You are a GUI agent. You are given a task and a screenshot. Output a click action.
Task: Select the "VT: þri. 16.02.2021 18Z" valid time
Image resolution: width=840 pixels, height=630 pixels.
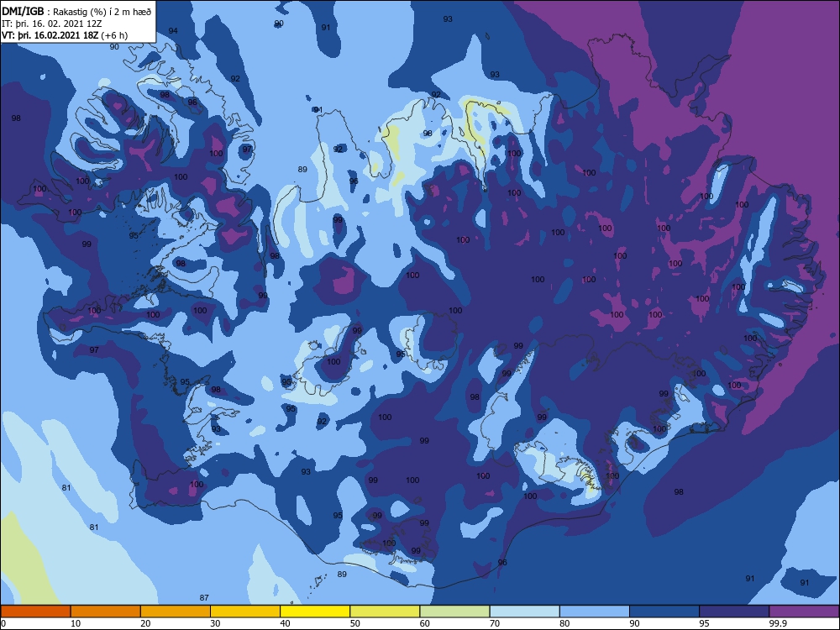(50, 35)
